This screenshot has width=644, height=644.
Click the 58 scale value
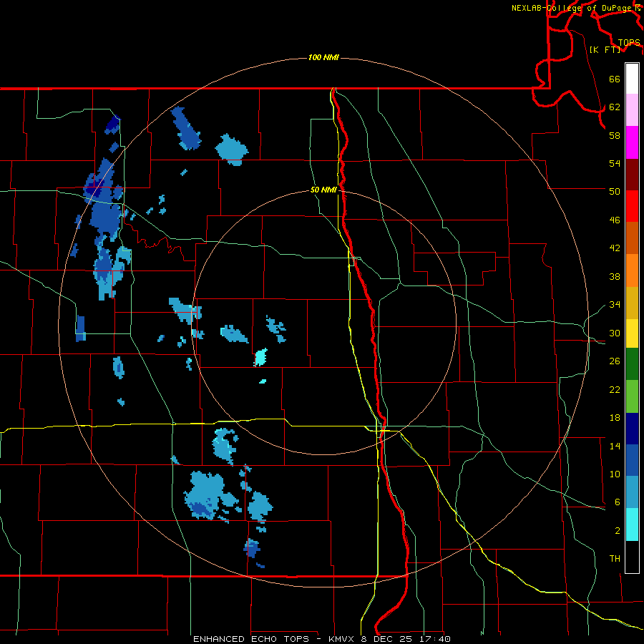[615, 135]
